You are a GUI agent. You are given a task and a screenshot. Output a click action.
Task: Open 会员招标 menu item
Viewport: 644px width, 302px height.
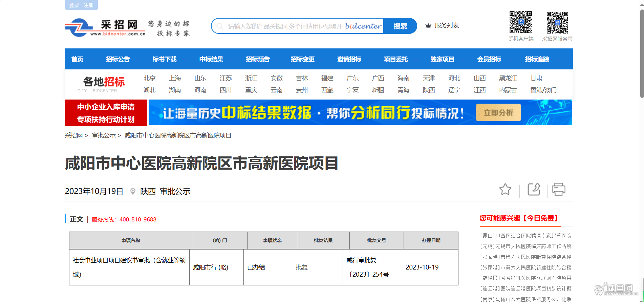489,59
